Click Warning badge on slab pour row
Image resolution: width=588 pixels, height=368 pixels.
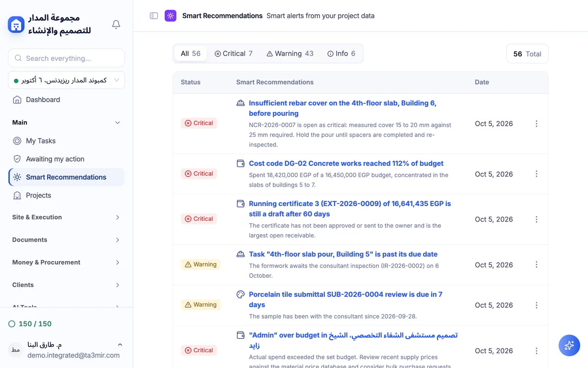(201, 264)
